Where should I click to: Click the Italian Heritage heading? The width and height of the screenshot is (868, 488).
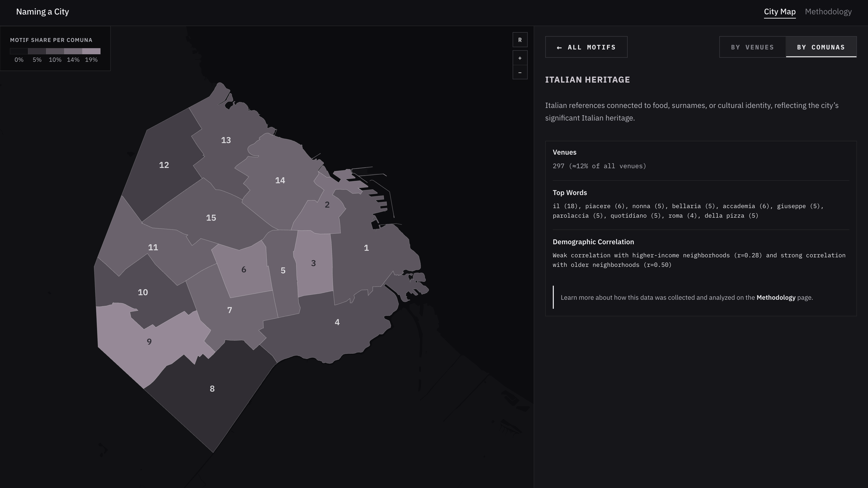[x=587, y=80]
